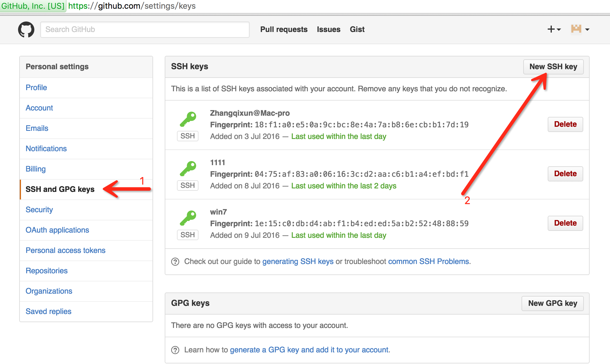Open Billing settings
610x364 pixels.
coord(86,169)
